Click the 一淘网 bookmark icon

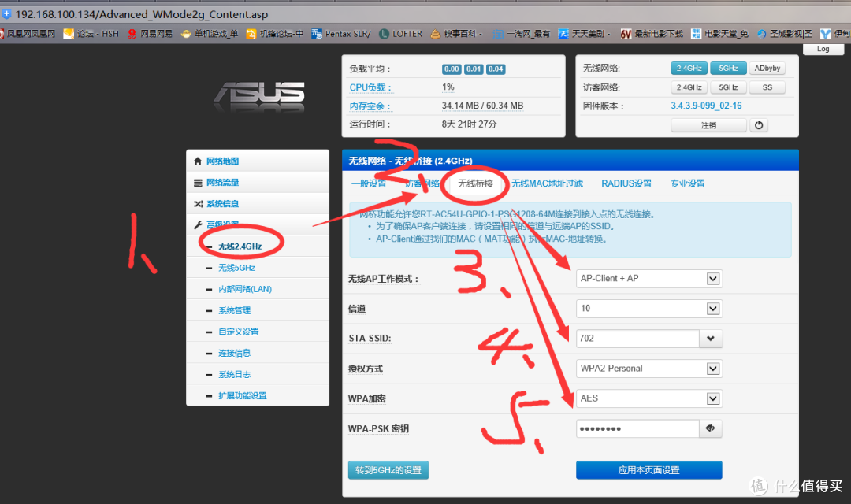(x=498, y=34)
